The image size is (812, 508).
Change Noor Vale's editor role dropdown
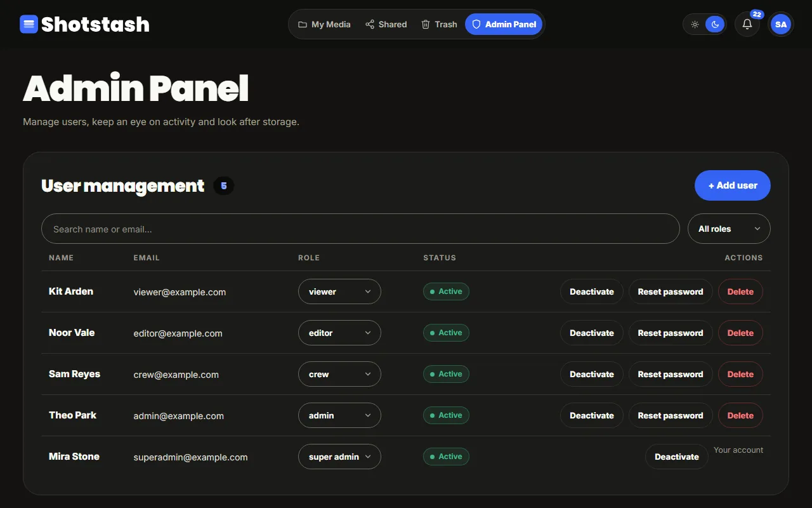[x=339, y=333]
